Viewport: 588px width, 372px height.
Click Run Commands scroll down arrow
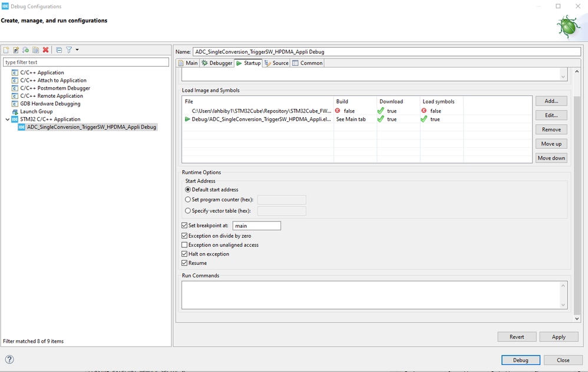coord(563,305)
